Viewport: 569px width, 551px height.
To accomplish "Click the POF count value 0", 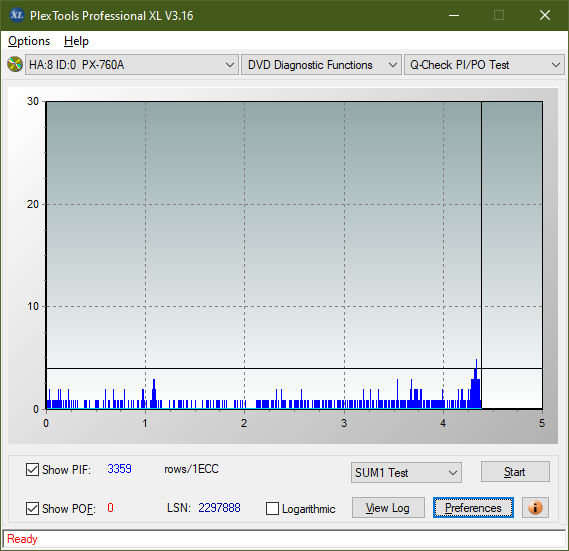I will (110, 508).
